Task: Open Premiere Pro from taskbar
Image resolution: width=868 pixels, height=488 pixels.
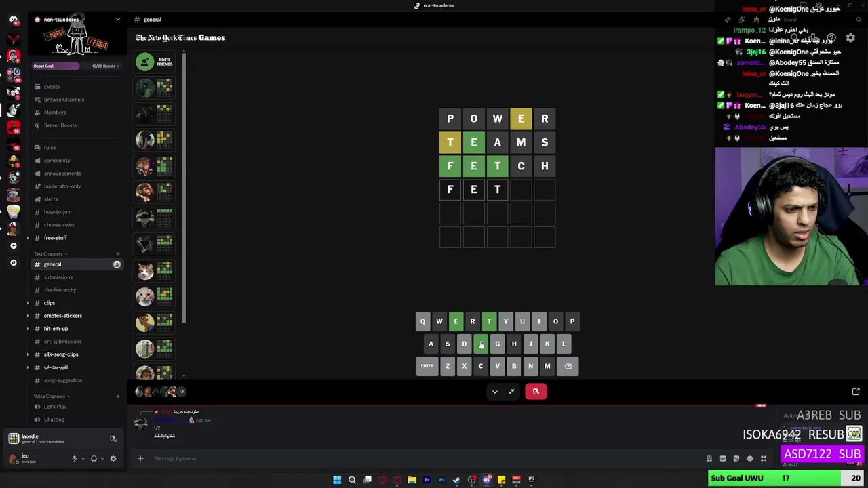Action: pos(427,480)
